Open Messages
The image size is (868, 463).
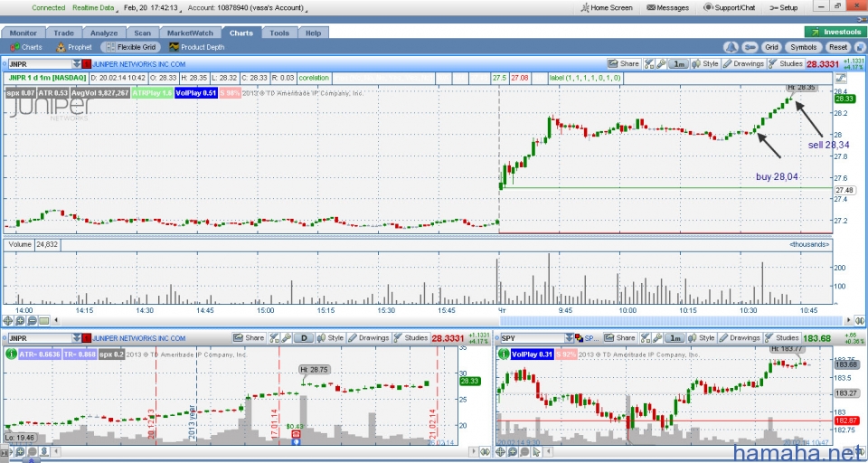point(667,8)
